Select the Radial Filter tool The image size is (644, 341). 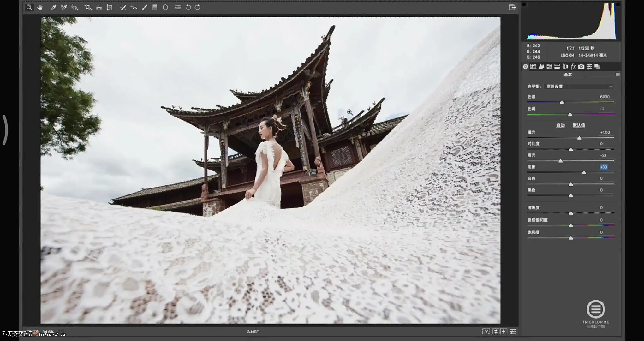click(165, 7)
